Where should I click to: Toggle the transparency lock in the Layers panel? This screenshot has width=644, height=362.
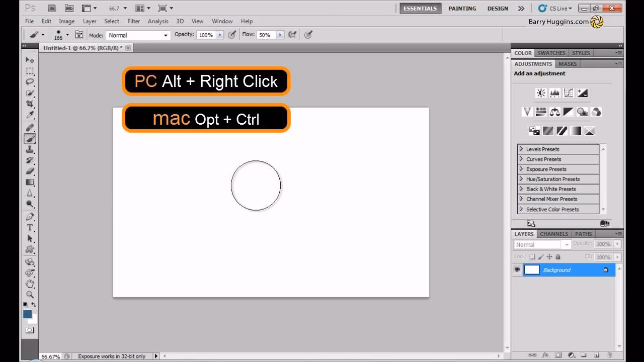click(x=533, y=256)
